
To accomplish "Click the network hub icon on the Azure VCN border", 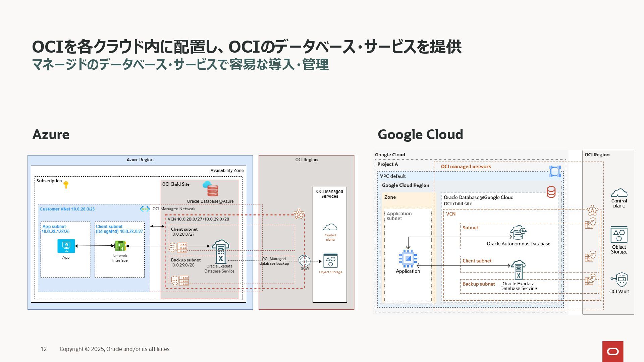I will [299, 214].
